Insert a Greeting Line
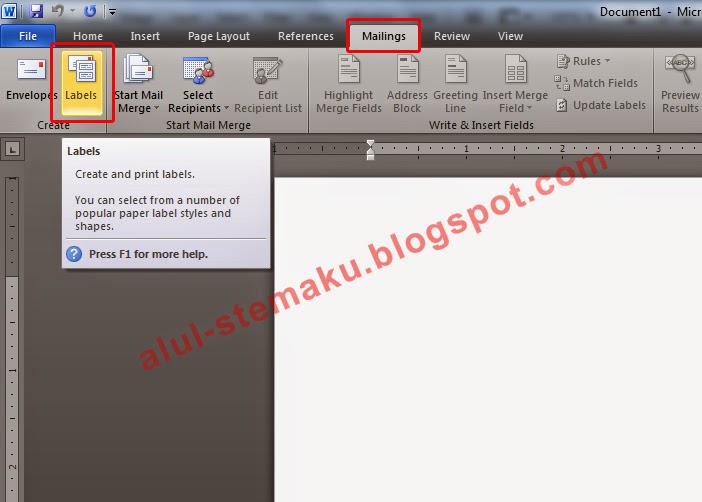The height and width of the screenshot is (502, 702). click(x=455, y=83)
